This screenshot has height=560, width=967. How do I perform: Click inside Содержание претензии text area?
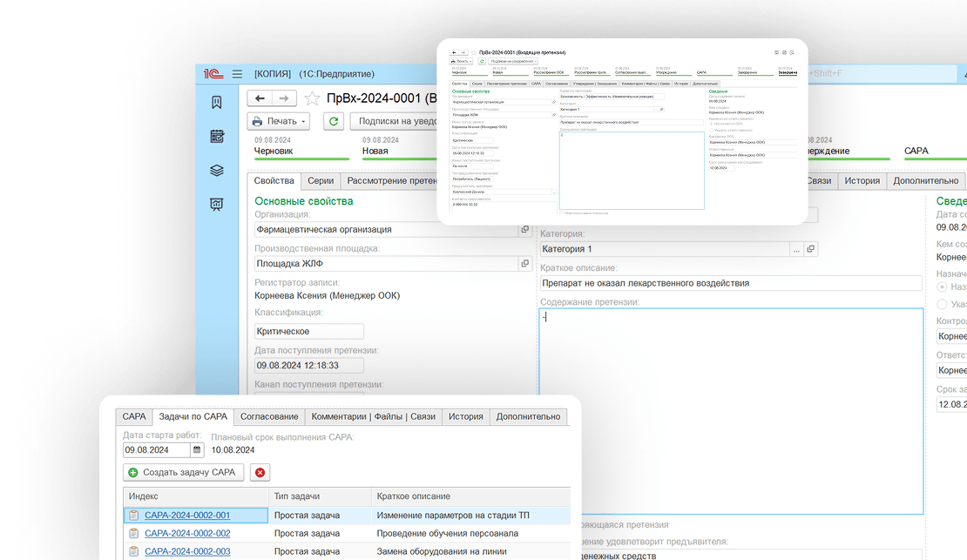pyautogui.click(x=732, y=411)
